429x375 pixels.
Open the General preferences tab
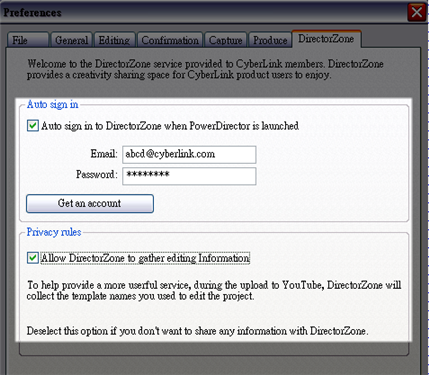[x=72, y=40]
